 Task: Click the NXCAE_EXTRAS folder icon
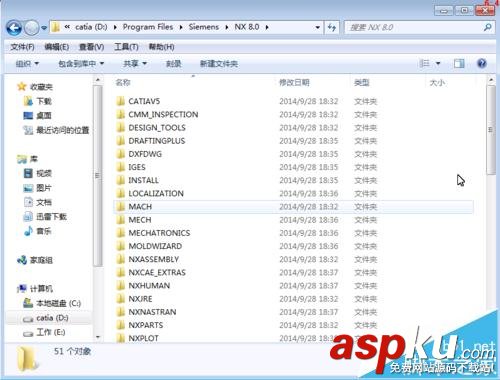121,272
